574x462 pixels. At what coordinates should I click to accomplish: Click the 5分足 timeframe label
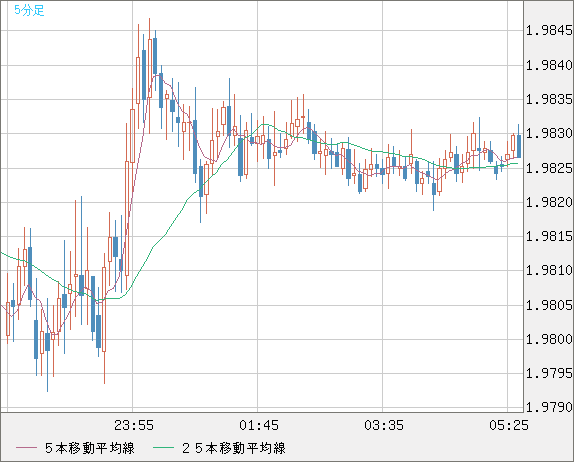click(x=29, y=10)
